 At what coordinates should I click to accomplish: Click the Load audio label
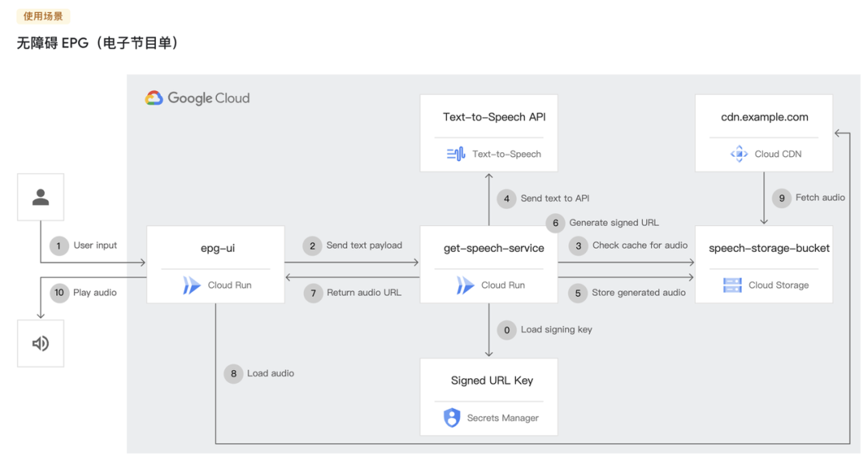point(271,373)
